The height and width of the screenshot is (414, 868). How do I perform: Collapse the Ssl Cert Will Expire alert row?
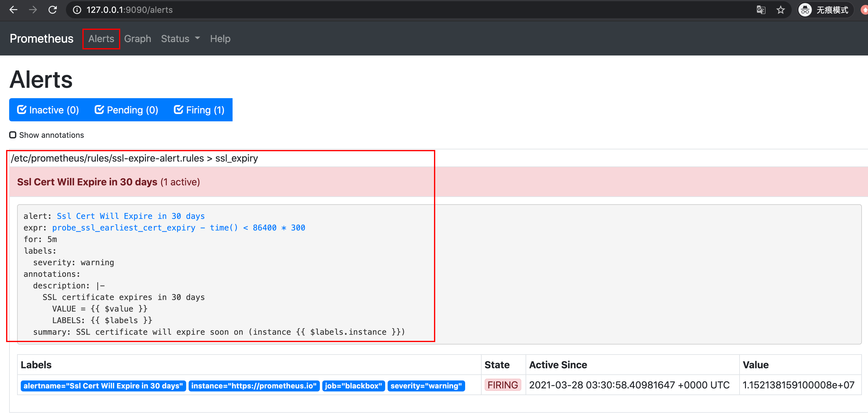click(x=109, y=182)
